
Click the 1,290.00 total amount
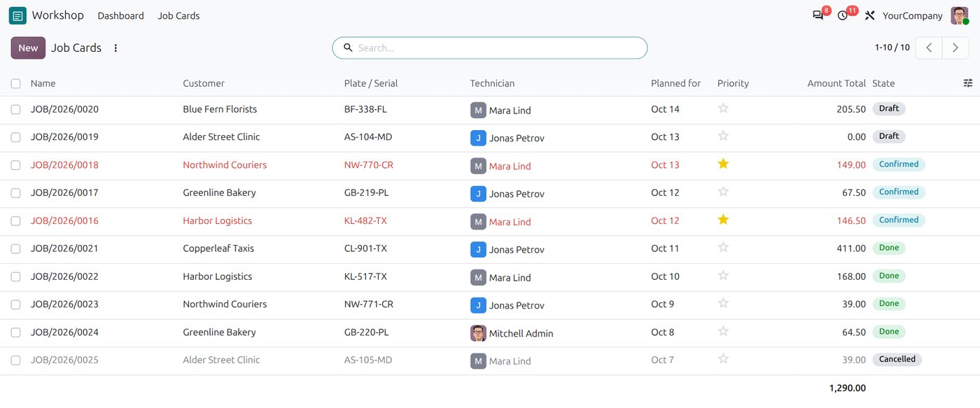pyautogui.click(x=847, y=388)
